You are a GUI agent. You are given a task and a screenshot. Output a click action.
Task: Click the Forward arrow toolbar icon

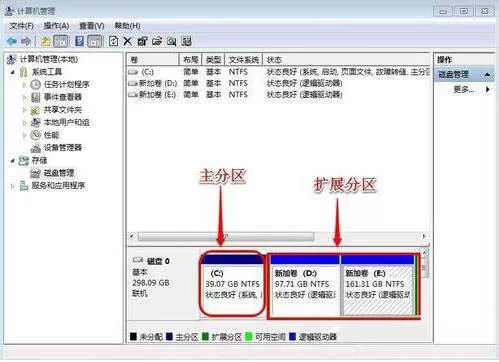26,41
